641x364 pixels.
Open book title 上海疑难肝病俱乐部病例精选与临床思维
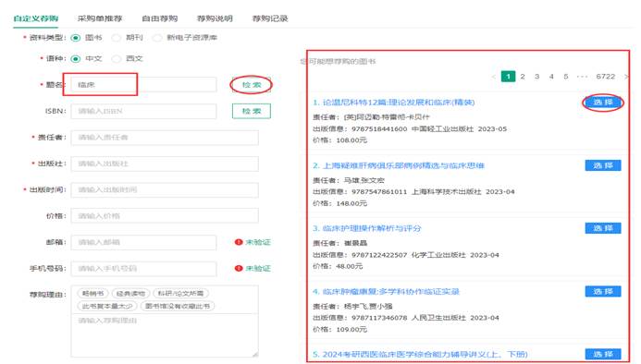point(399,165)
